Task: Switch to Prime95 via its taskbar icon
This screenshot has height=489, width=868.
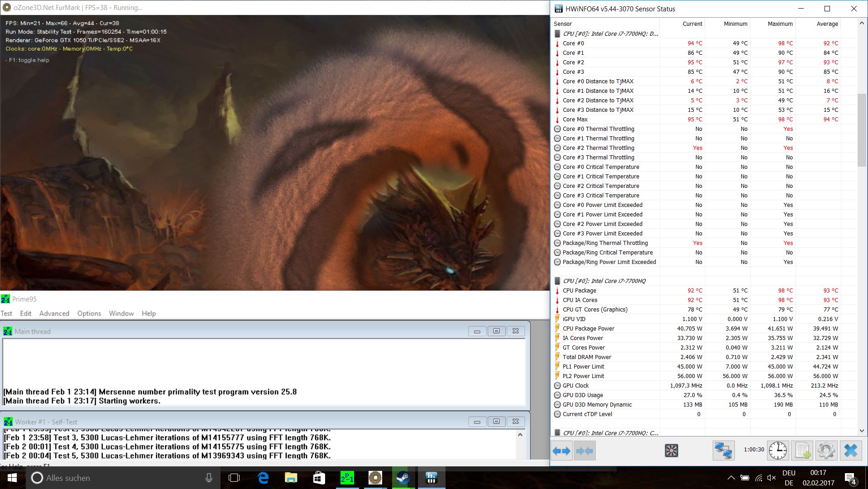Action: [347, 478]
